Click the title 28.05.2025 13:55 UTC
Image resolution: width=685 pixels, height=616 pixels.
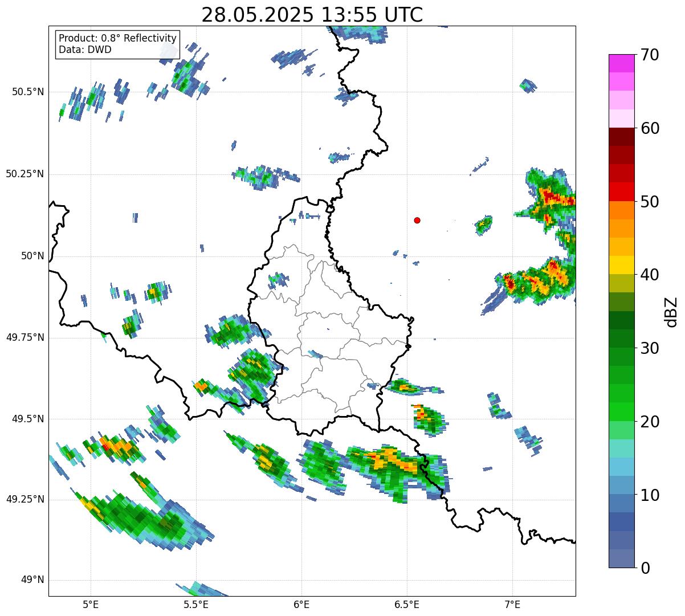[x=312, y=15]
